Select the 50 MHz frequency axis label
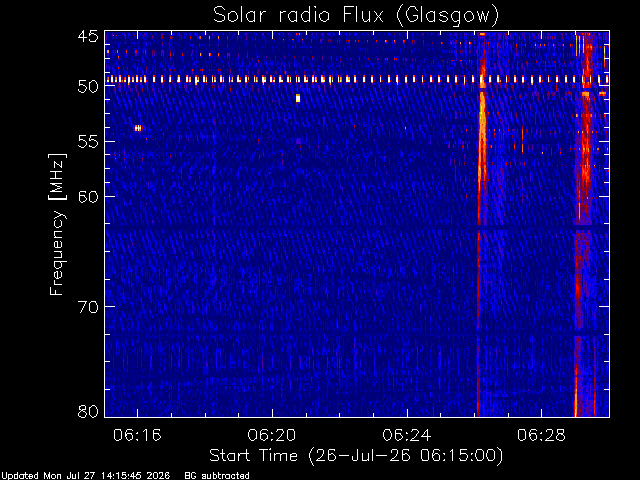This screenshot has width=640, height=480. pos(88,87)
